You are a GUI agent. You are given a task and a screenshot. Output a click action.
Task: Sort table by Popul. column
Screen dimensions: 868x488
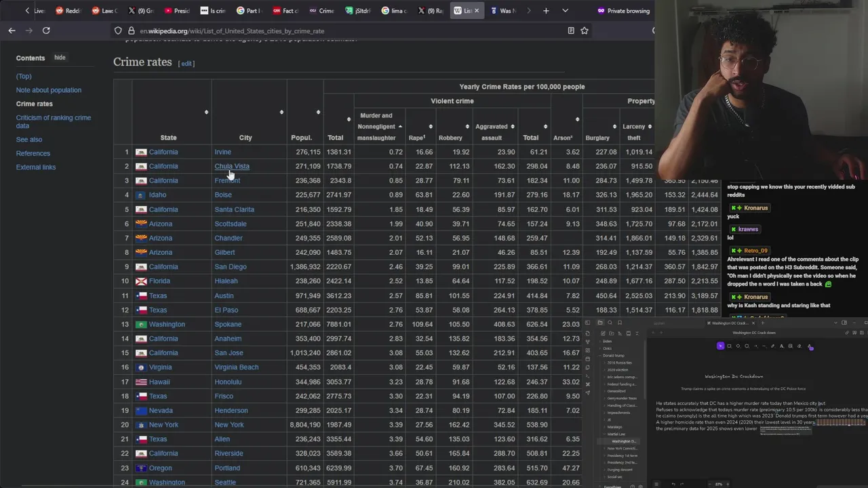coord(318,112)
